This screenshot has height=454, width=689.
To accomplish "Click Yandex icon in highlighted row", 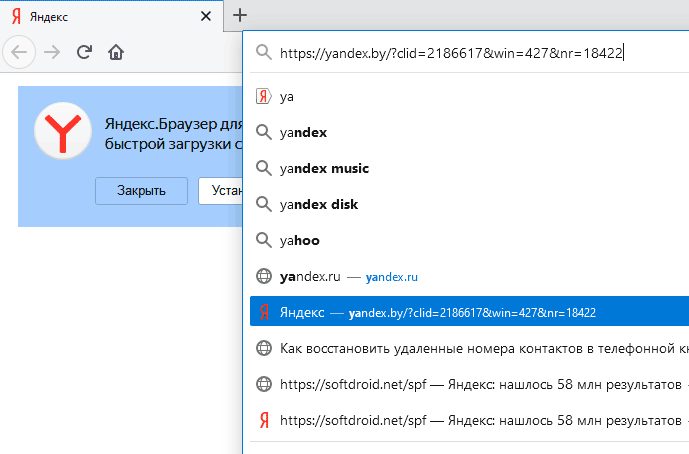I will tap(264, 312).
